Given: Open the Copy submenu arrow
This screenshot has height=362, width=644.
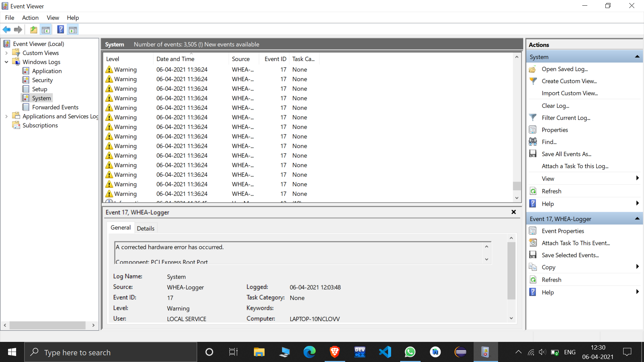Looking at the screenshot, I should [x=637, y=267].
